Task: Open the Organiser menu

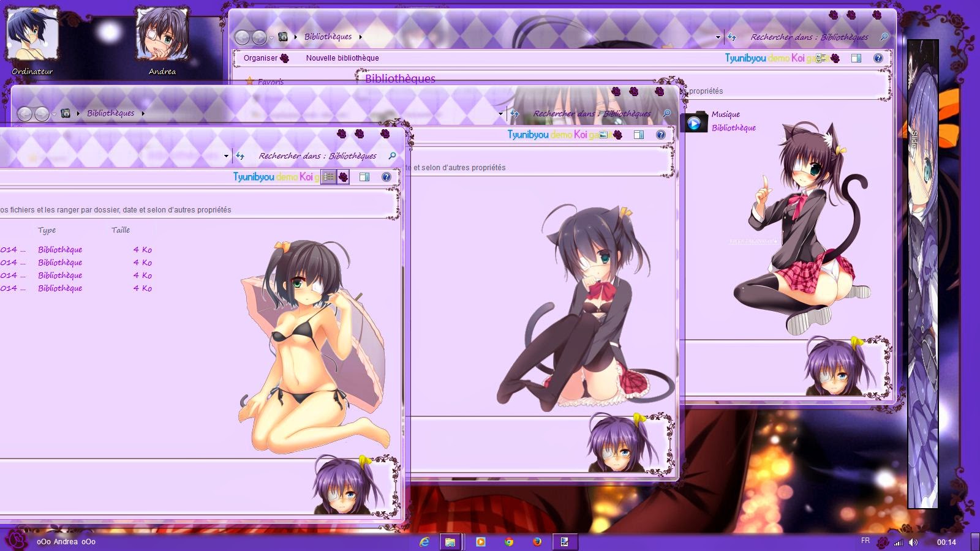Action: tap(266, 58)
